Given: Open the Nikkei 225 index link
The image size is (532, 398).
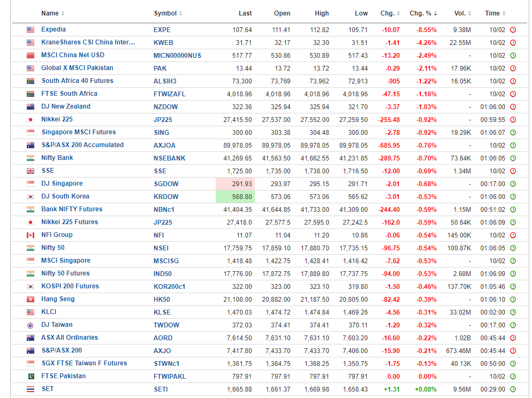Looking at the screenshot, I should (x=57, y=119).
